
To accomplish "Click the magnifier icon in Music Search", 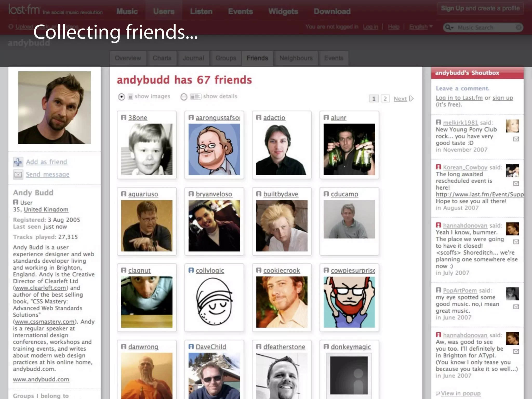I will pyautogui.click(x=449, y=28).
